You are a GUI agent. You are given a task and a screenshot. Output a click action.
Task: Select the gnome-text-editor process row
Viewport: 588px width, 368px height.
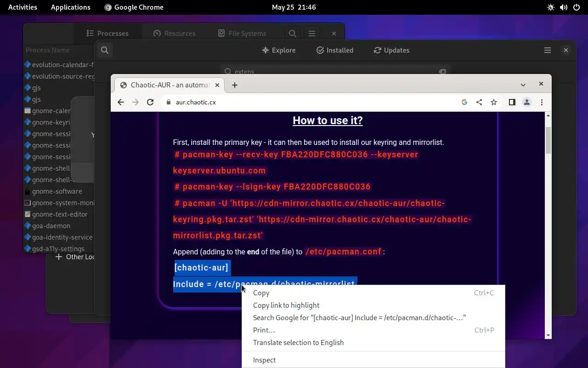coord(59,214)
